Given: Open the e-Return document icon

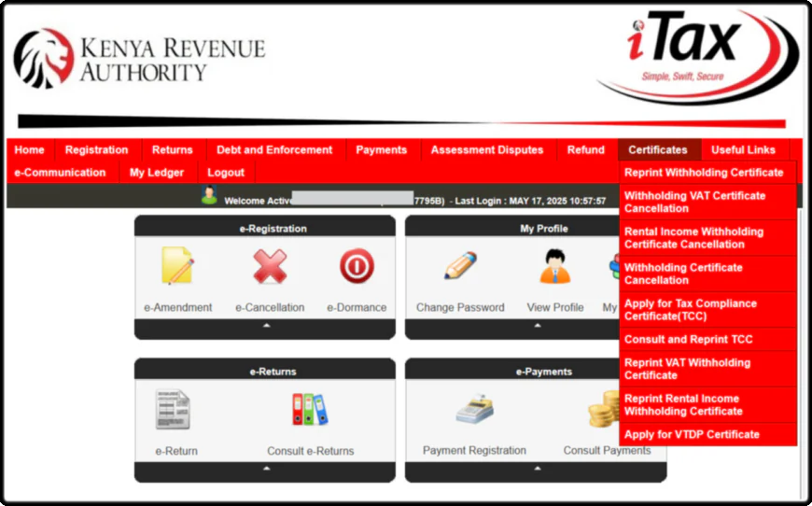Looking at the screenshot, I should (x=173, y=409).
